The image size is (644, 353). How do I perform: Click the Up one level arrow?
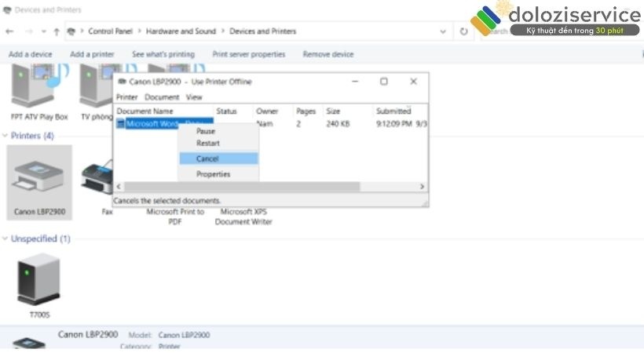tap(57, 31)
